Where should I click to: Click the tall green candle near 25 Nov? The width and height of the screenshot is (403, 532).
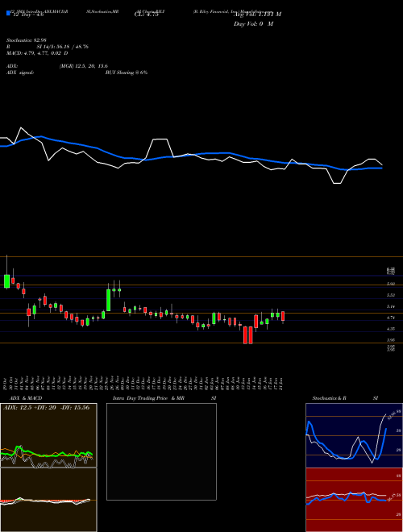coord(109,300)
